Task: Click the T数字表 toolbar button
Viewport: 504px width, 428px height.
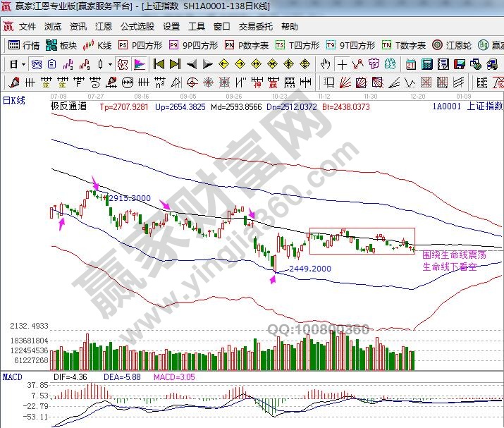Action: pos(405,45)
